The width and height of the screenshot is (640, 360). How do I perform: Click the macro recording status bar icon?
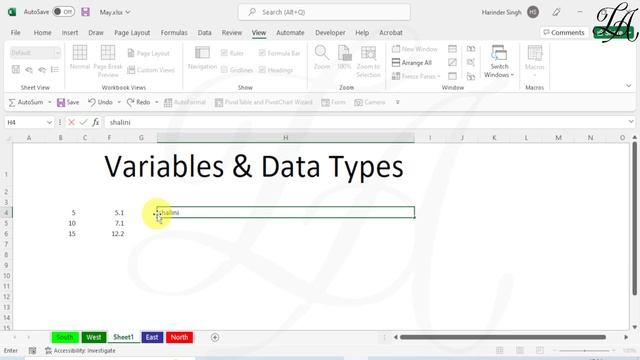[x=32, y=351]
